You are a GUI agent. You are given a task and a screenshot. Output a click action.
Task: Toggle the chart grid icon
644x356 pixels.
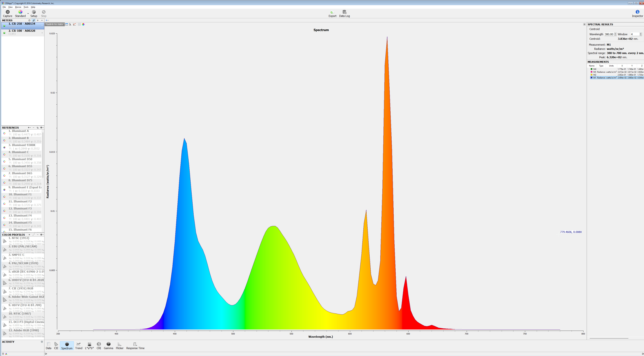click(x=79, y=24)
